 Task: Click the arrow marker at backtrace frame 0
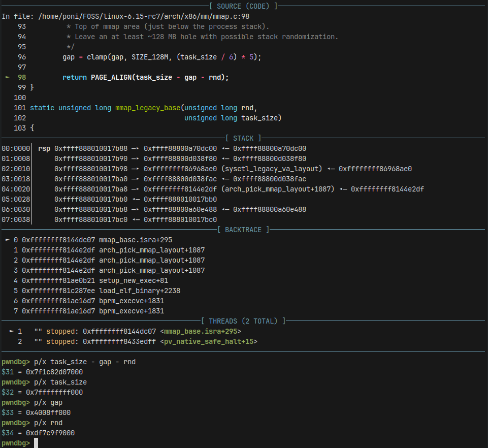coord(7,240)
